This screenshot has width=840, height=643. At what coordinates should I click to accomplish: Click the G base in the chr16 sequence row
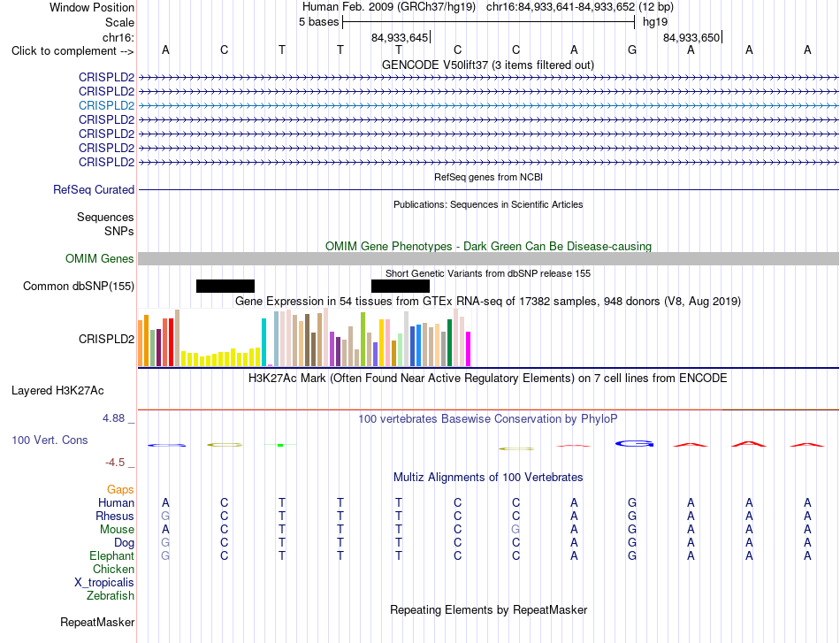point(632,50)
